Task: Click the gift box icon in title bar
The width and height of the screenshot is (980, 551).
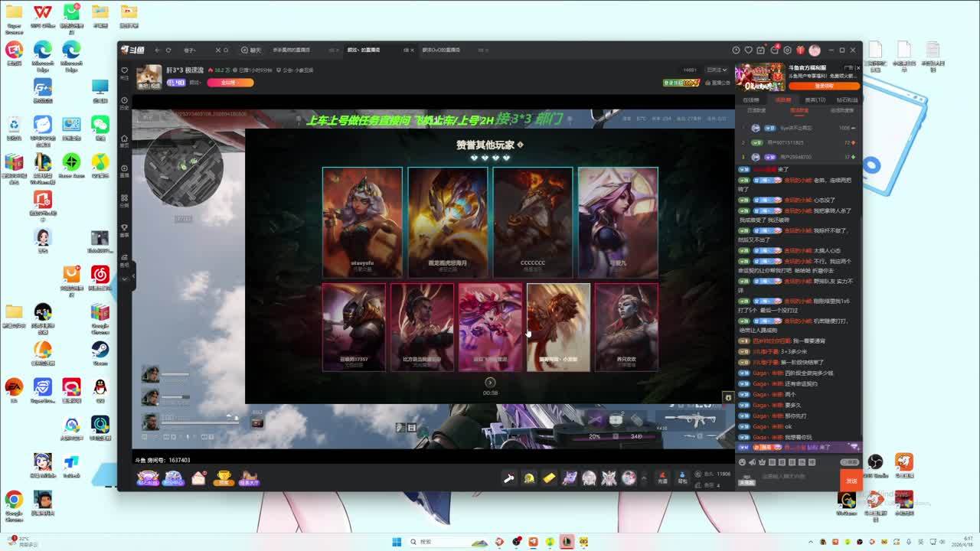Action: coord(800,50)
